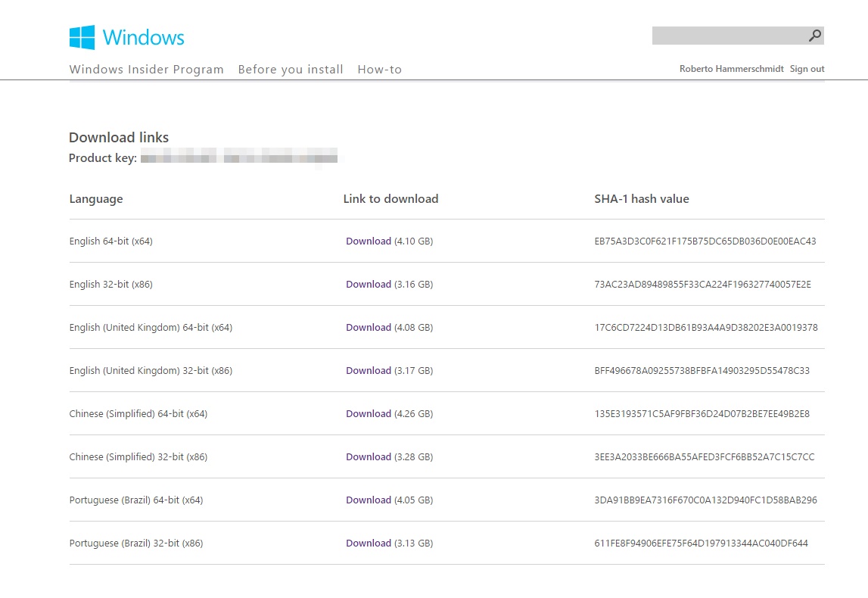868x598 pixels.
Task: Select English (United Kingdom) 32-bit (x86) label
Action: (151, 371)
